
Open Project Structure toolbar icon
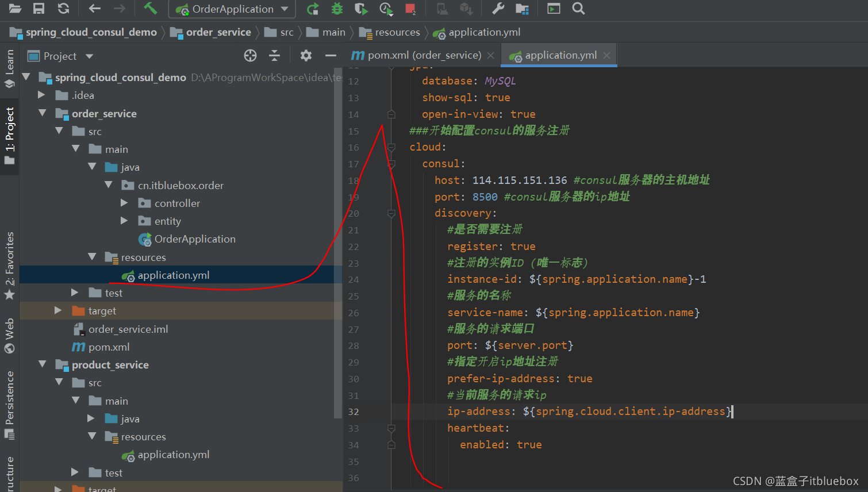pos(522,9)
